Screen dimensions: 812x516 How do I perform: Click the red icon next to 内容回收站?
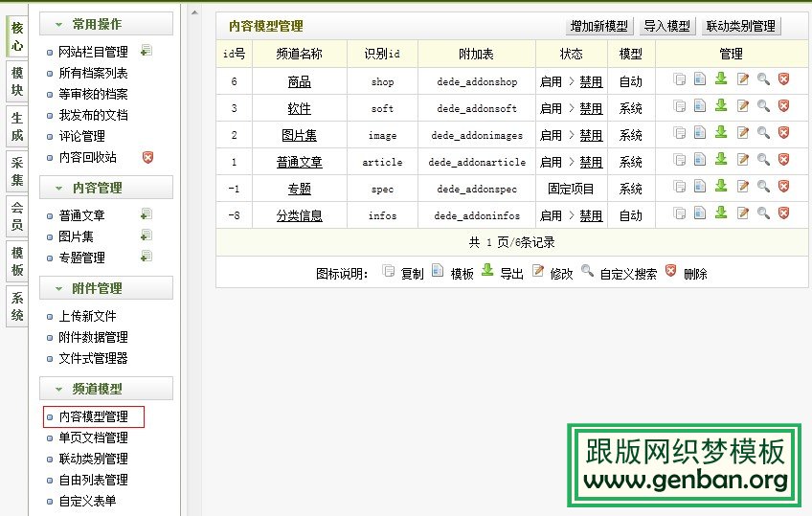[x=147, y=156]
